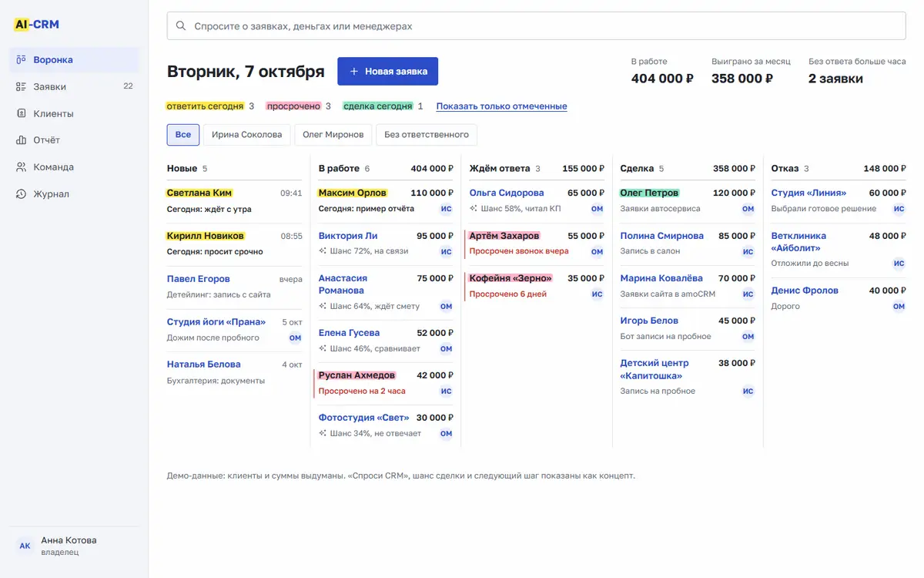924x578 pixels.
Task: Click the AI sparkle icon on Ольга Сидорова
Action: coord(474,209)
